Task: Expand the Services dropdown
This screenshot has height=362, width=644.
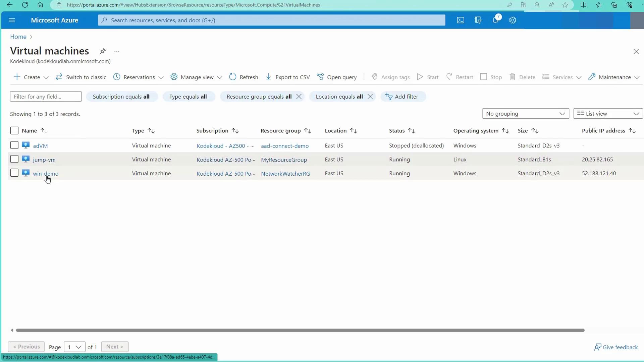Action: pyautogui.click(x=579, y=77)
